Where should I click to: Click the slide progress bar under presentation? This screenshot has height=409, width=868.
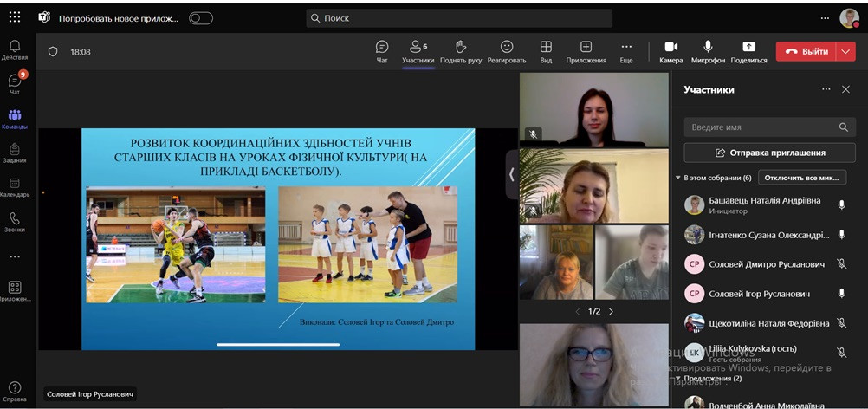(x=277, y=345)
